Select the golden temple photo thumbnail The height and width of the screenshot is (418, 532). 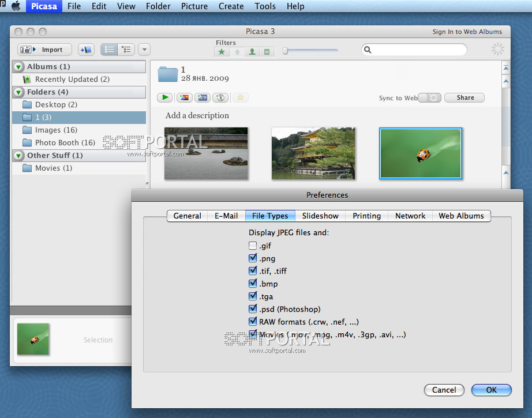coord(313,153)
